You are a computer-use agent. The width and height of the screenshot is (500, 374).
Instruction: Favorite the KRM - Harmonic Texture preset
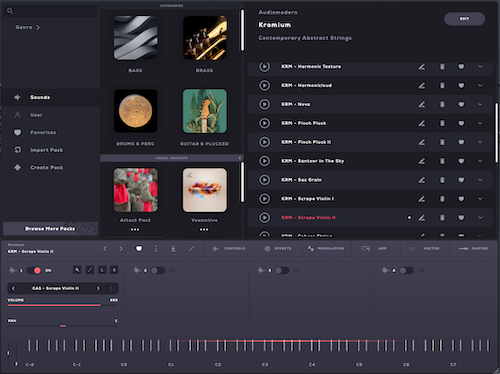pyautogui.click(x=461, y=67)
